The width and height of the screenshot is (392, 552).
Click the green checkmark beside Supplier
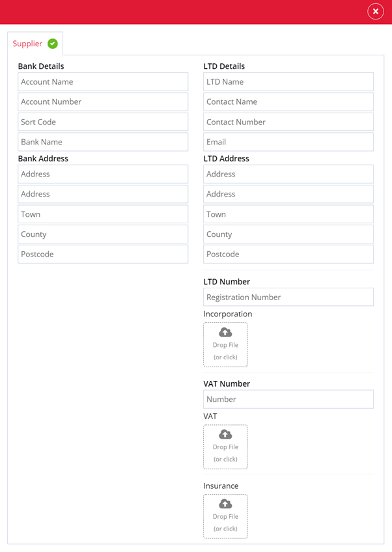(x=53, y=44)
